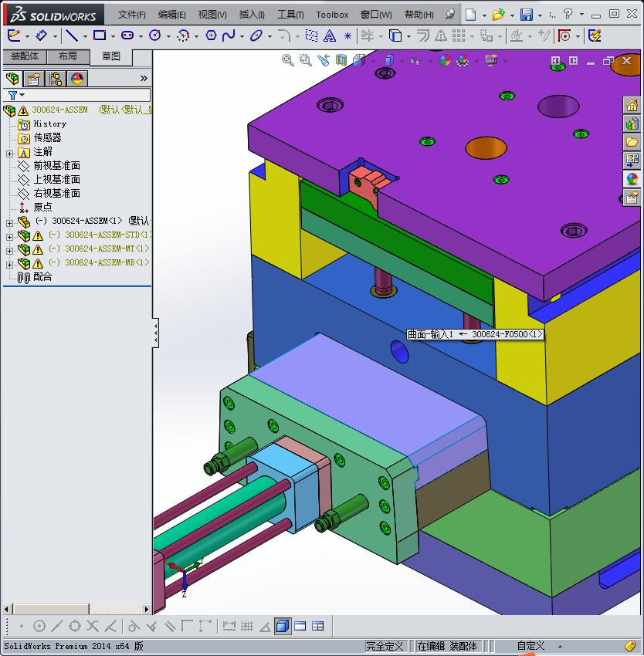
Task: Switch to the 草图 tab
Action: tap(111, 57)
